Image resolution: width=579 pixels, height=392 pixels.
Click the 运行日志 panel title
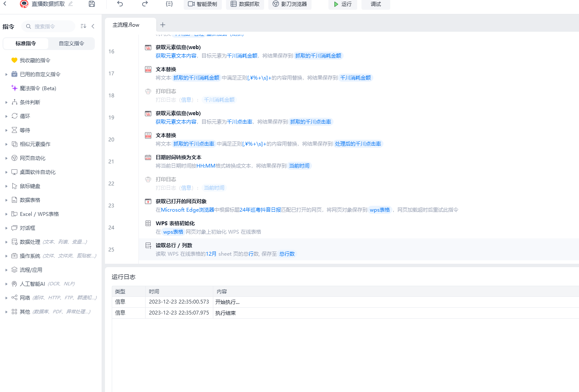[x=124, y=277]
